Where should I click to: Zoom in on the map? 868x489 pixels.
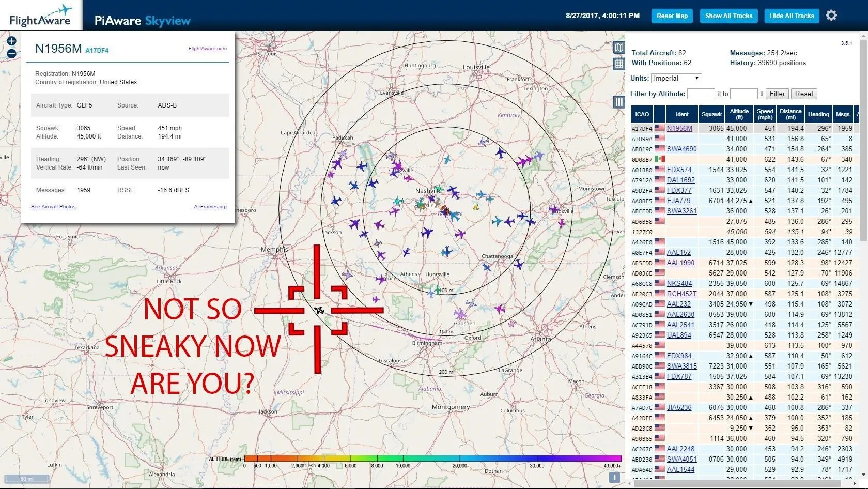pos(11,41)
